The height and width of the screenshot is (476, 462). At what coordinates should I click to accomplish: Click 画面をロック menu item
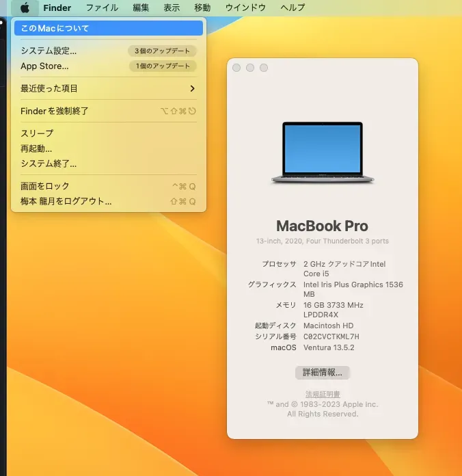click(45, 186)
